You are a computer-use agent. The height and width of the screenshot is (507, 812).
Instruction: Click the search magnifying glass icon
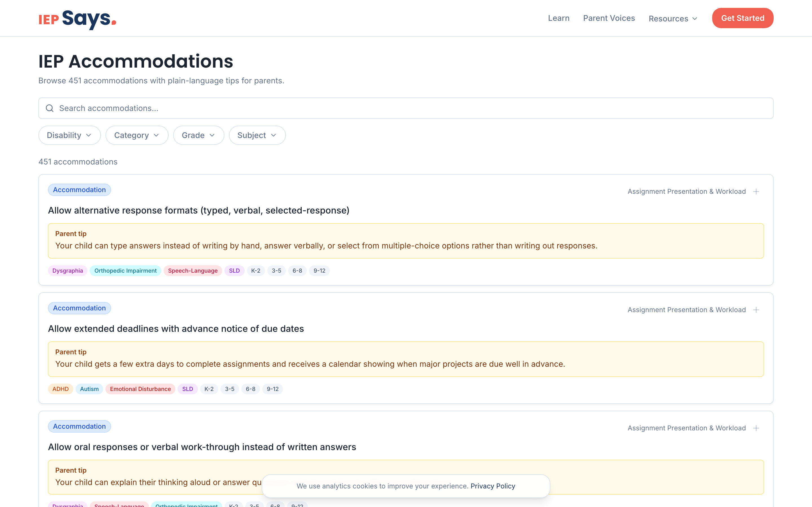[50, 108]
